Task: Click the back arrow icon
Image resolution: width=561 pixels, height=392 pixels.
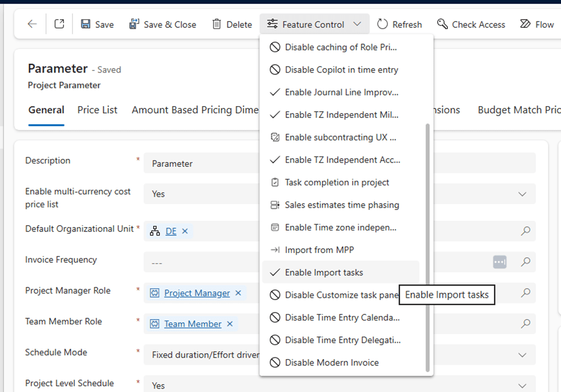Action: coord(32,24)
